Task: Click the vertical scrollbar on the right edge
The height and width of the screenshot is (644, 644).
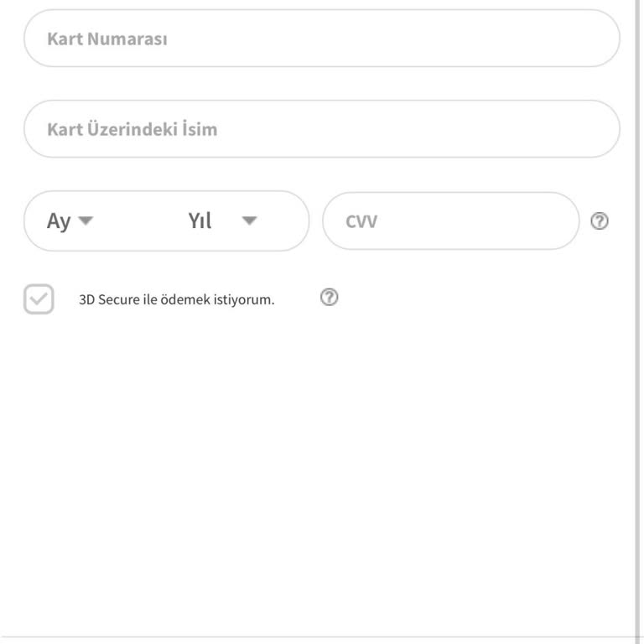Action: (638, 322)
